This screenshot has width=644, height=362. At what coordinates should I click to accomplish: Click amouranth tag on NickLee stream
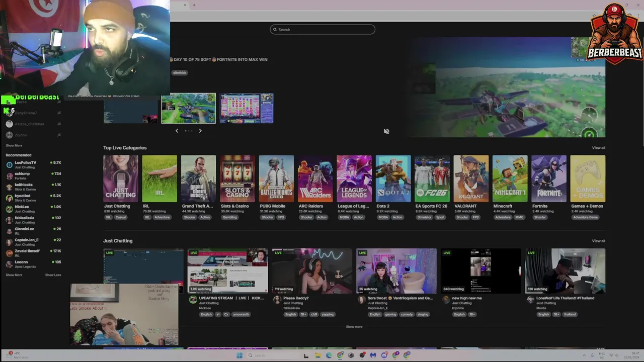241,314
